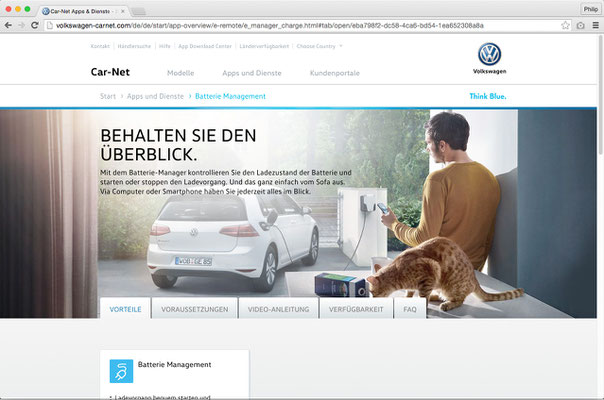Expand the Choose Country dropdown
The image size is (604, 400).
[319, 46]
